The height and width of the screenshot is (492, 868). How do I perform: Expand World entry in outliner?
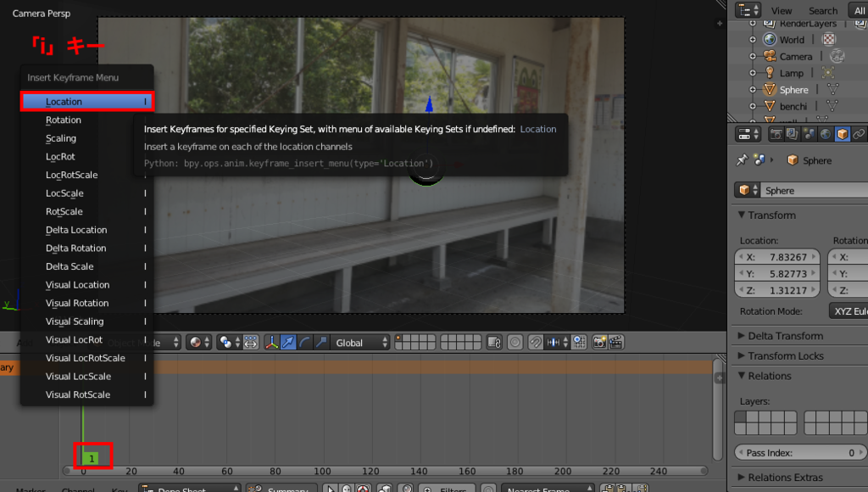click(x=753, y=39)
